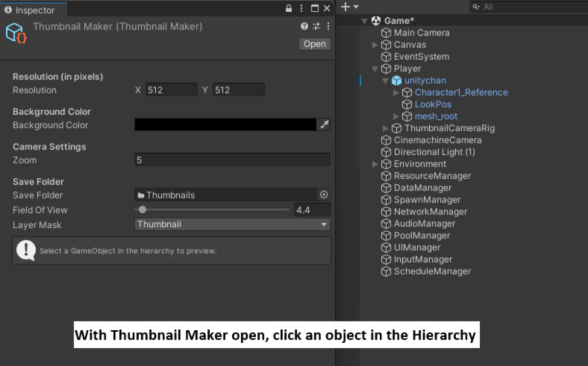The width and height of the screenshot is (588, 366).
Task: Select the Environment cube icon
Action: pos(386,164)
